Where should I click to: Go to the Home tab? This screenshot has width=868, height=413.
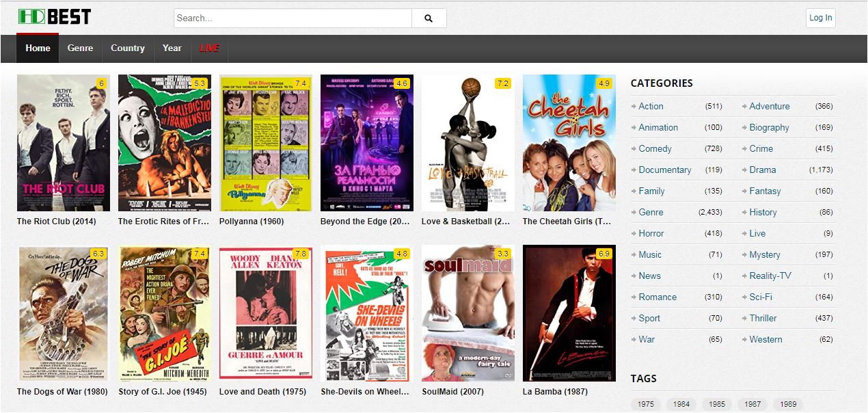pyautogui.click(x=38, y=49)
